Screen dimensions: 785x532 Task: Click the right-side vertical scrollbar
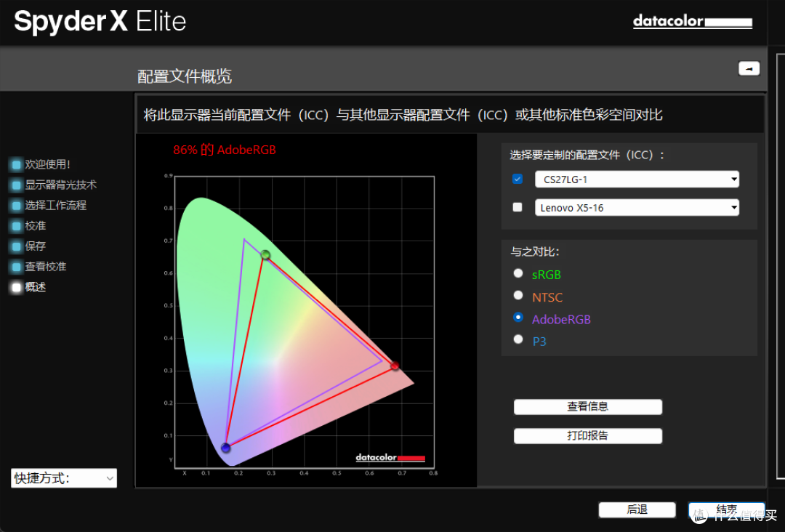[x=780, y=265]
